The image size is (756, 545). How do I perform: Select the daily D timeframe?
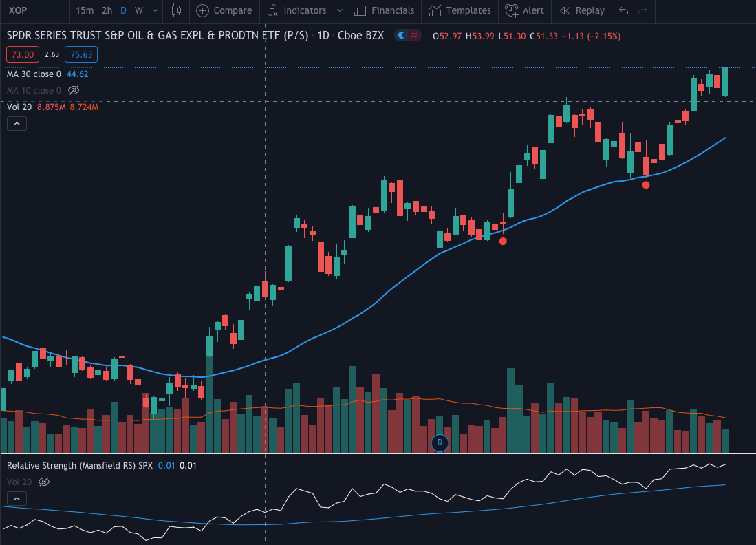[x=123, y=10]
